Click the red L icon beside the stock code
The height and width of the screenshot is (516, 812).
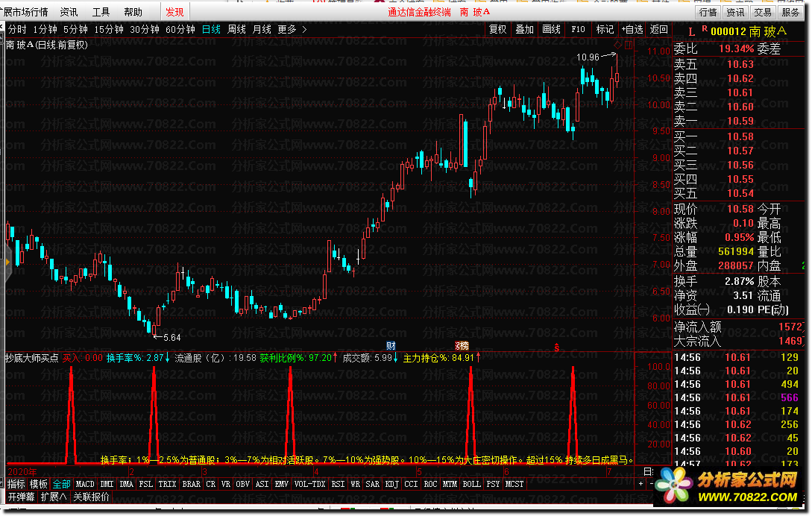click(691, 32)
